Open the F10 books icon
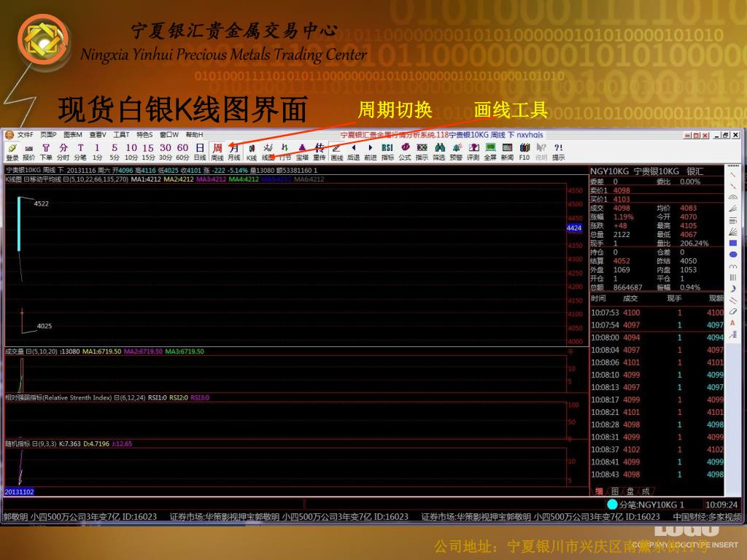 pos(525,152)
